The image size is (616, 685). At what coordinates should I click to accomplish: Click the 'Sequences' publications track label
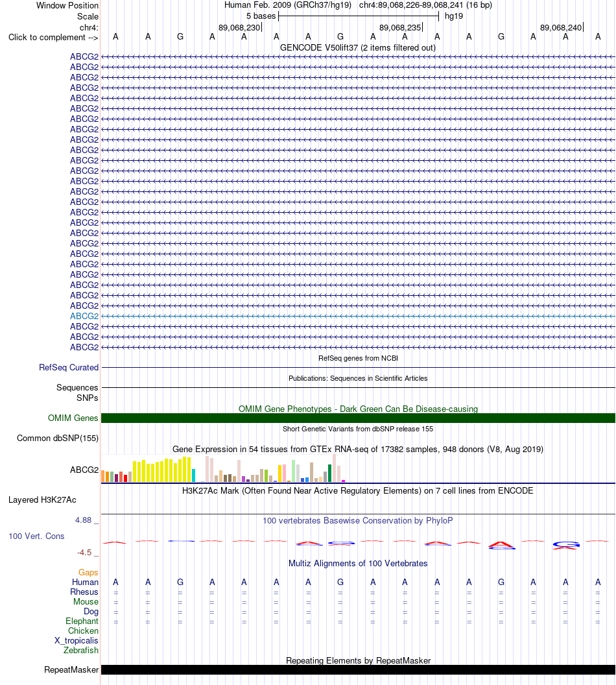tap(77, 387)
